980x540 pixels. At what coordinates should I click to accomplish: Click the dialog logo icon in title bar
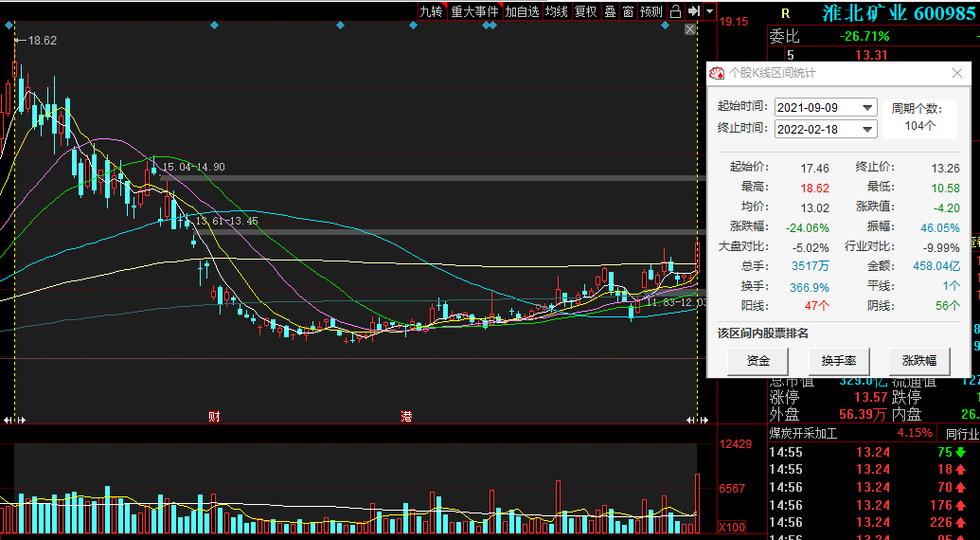click(x=717, y=73)
